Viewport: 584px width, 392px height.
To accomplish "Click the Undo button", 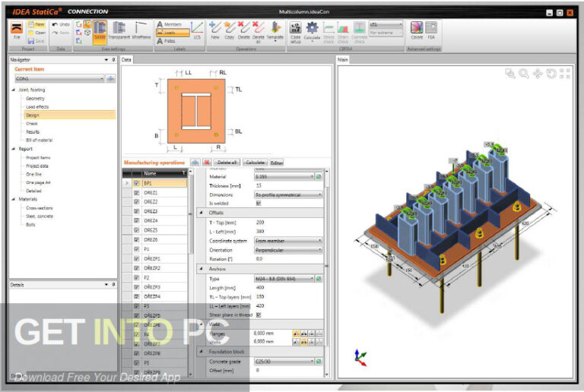I will coord(61,24).
